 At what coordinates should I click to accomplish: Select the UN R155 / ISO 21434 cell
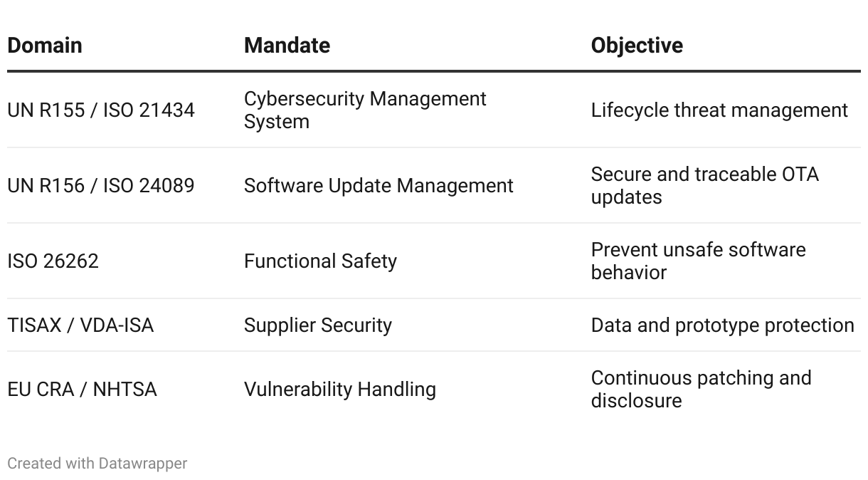(101, 110)
